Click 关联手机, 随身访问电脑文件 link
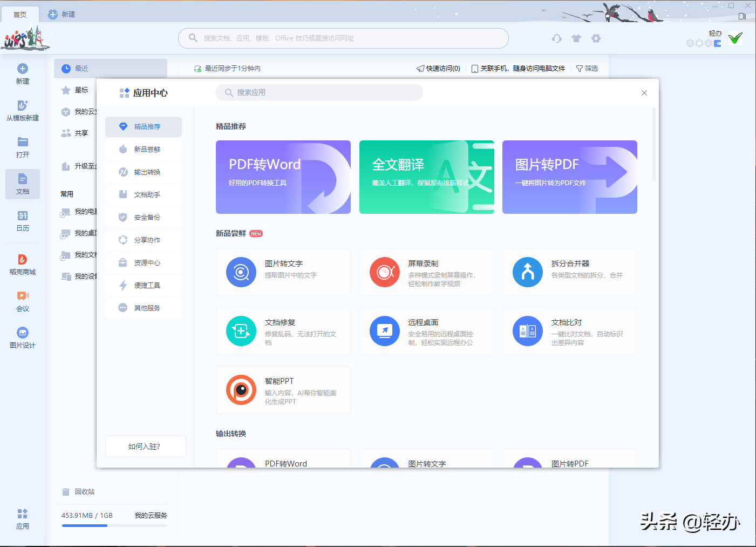The image size is (756, 547). tap(518, 69)
